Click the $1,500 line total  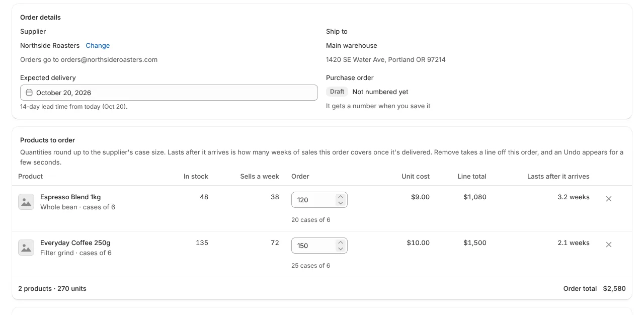click(475, 243)
